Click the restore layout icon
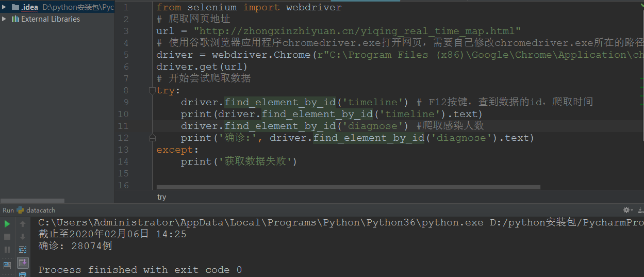Image resolution: width=644 pixels, height=277 pixels. tap(7, 266)
